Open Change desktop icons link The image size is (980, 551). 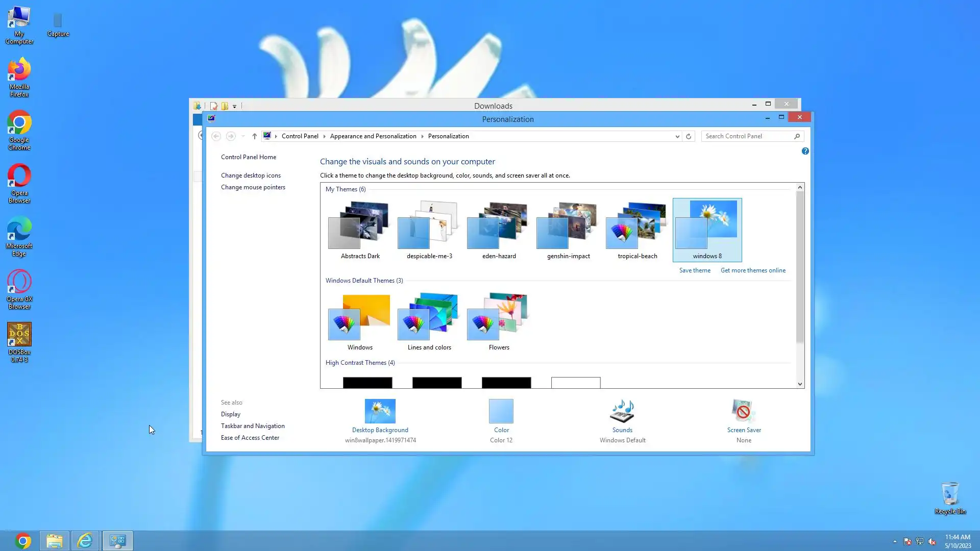(x=251, y=176)
